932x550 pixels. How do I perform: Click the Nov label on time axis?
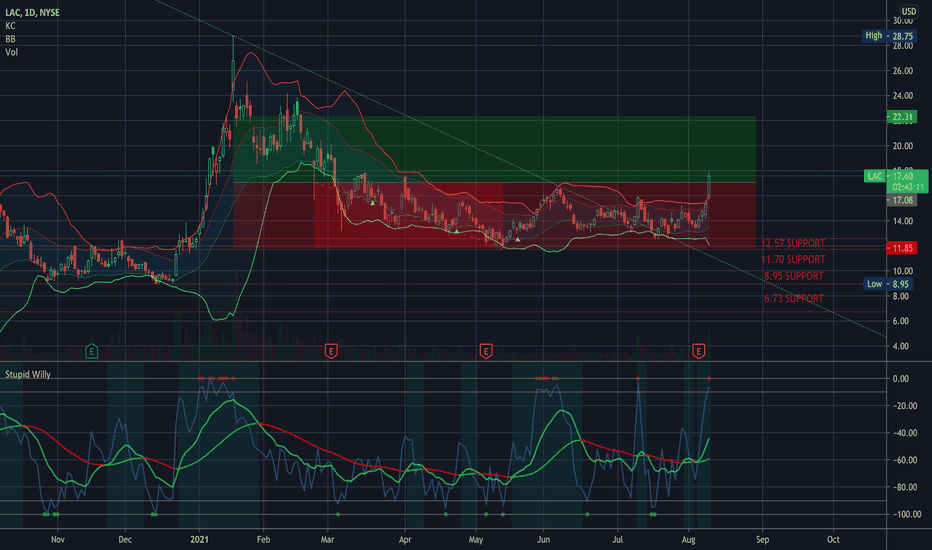pos(58,539)
